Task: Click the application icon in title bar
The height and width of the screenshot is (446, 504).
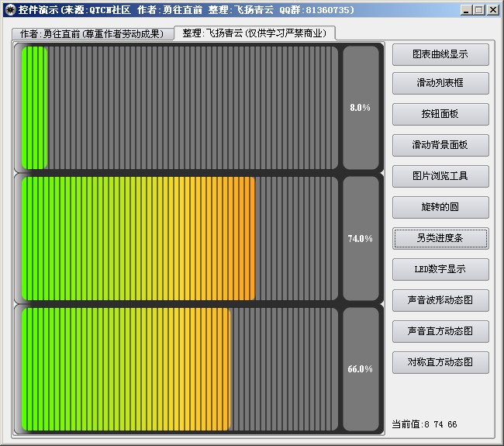Action: point(10,10)
